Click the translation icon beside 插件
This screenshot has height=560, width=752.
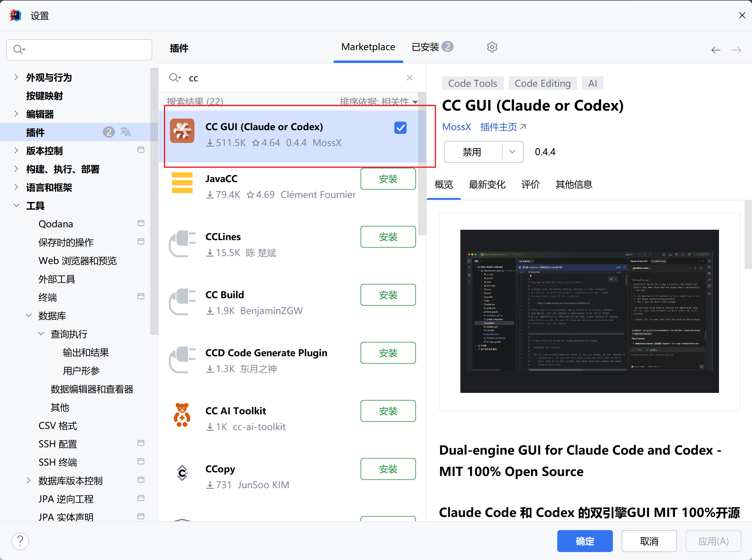pos(126,132)
